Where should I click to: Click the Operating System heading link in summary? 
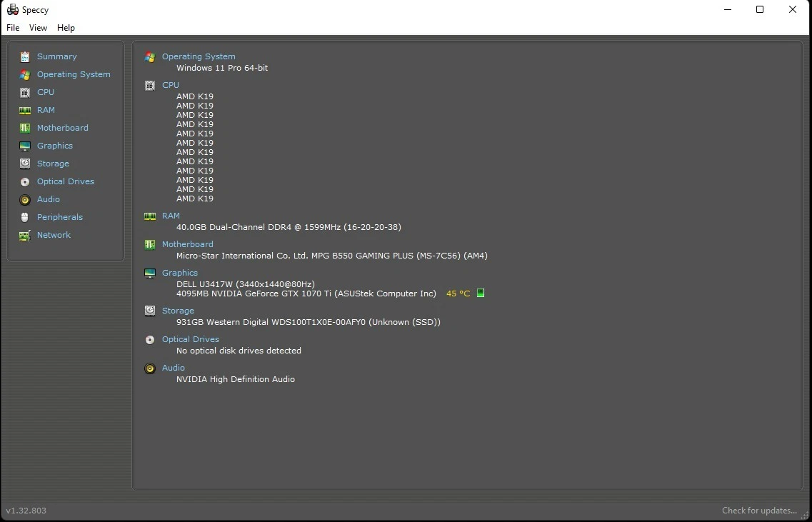(x=199, y=56)
